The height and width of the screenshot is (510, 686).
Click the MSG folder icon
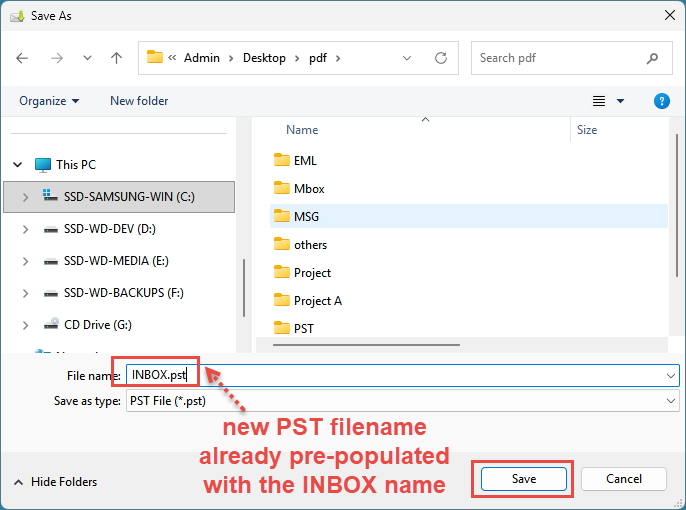click(x=281, y=216)
